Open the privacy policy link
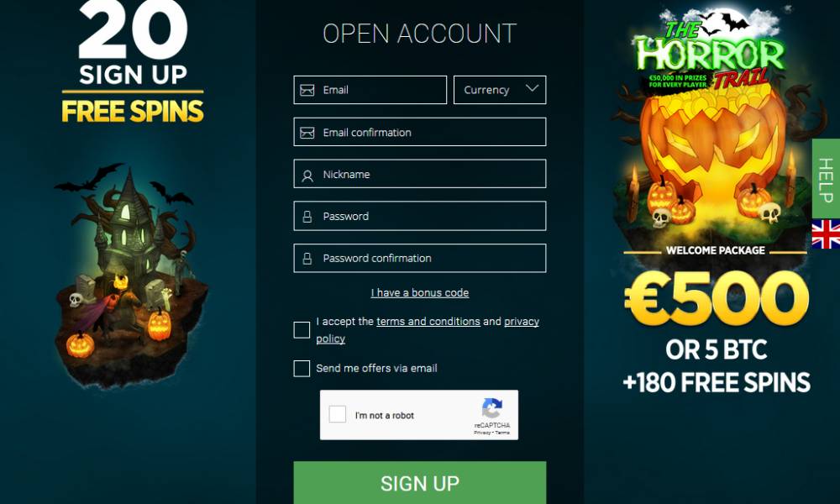Image resolution: width=840 pixels, height=504 pixels. pyautogui.click(x=428, y=330)
